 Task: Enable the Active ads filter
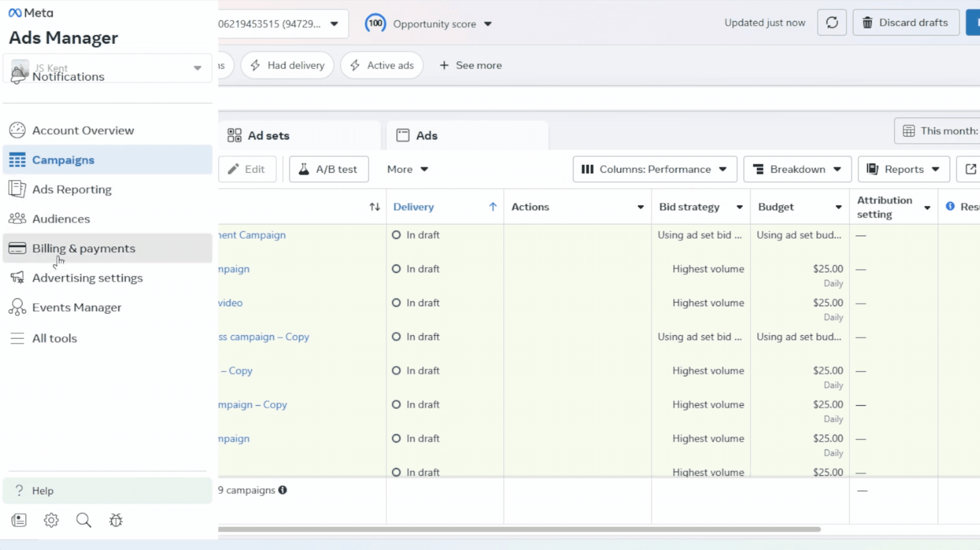click(382, 65)
